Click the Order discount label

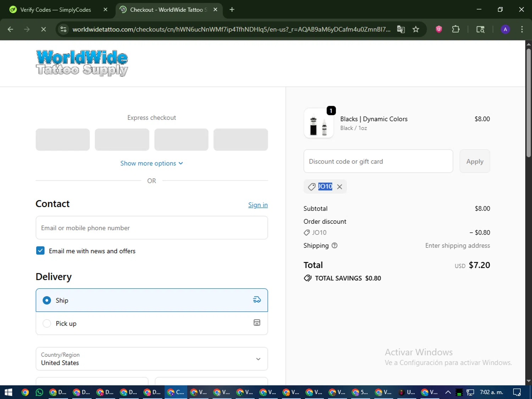pos(325,221)
